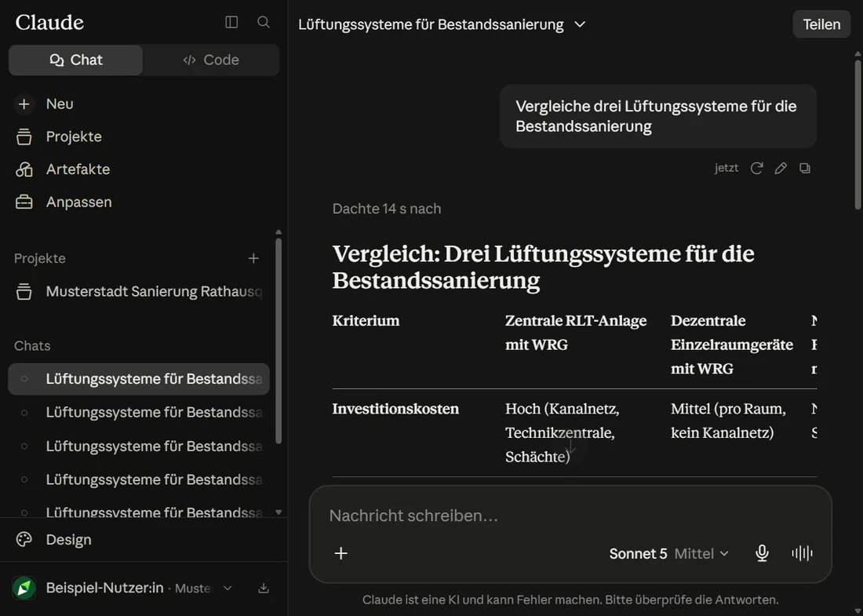Click the conversation scrollbar on the right
863x616 pixels.
click(858, 133)
